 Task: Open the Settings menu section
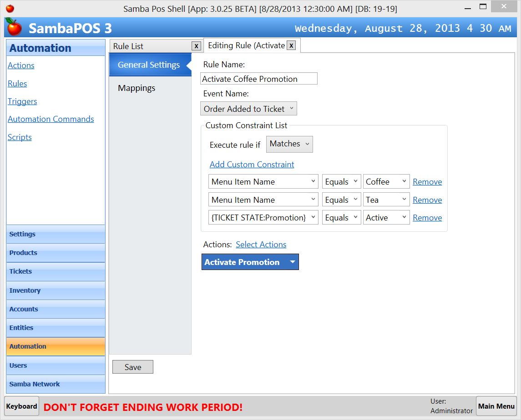coord(56,234)
